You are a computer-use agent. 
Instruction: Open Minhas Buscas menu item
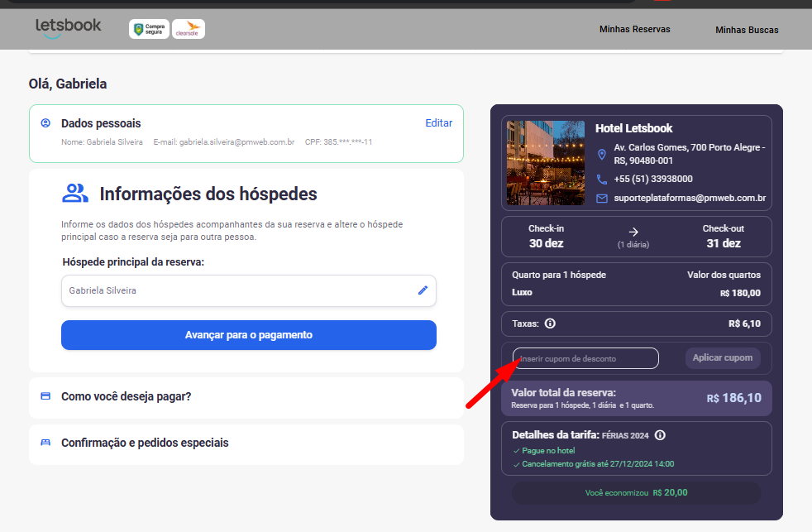tap(747, 30)
